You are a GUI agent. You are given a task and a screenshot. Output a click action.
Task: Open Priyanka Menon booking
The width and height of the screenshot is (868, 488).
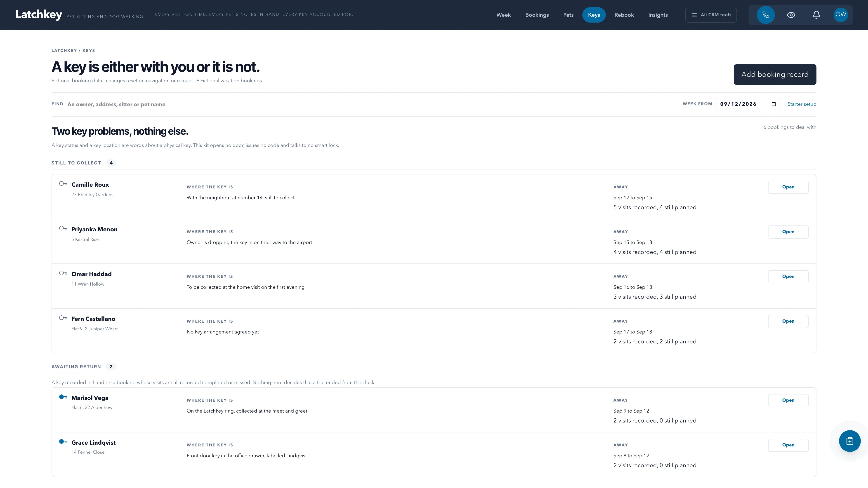click(x=788, y=232)
